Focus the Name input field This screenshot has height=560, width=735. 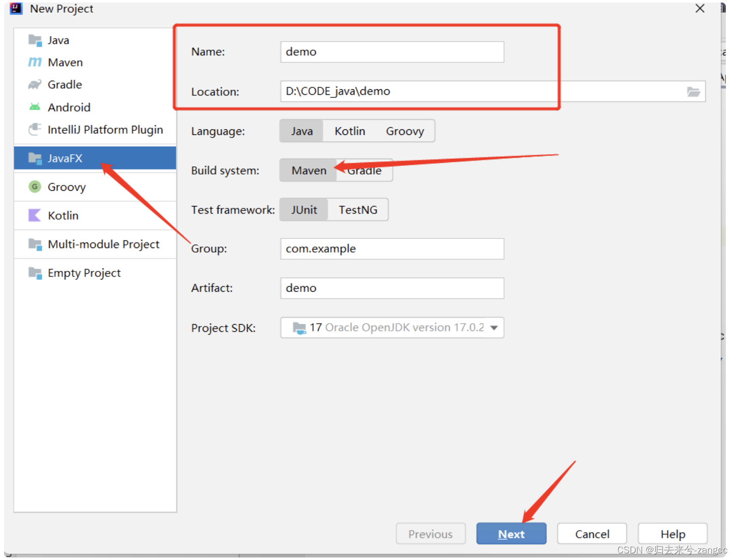pos(392,52)
